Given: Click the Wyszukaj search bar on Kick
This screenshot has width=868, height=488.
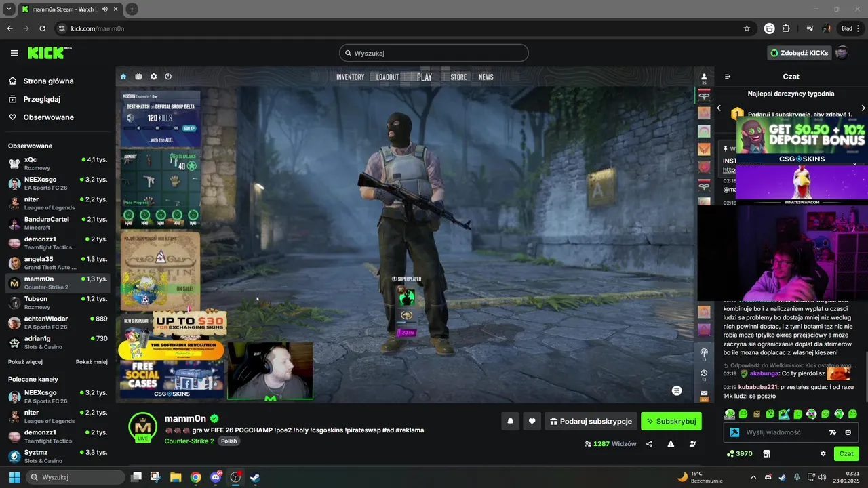Looking at the screenshot, I should pyautogui.click(x=434, y=53).
